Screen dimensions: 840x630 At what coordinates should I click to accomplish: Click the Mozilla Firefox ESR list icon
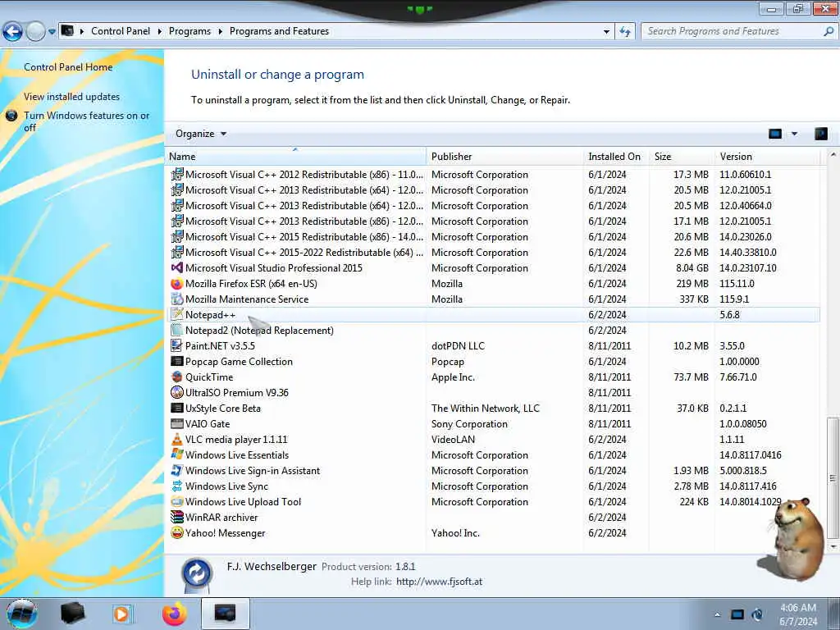point(177,283)
